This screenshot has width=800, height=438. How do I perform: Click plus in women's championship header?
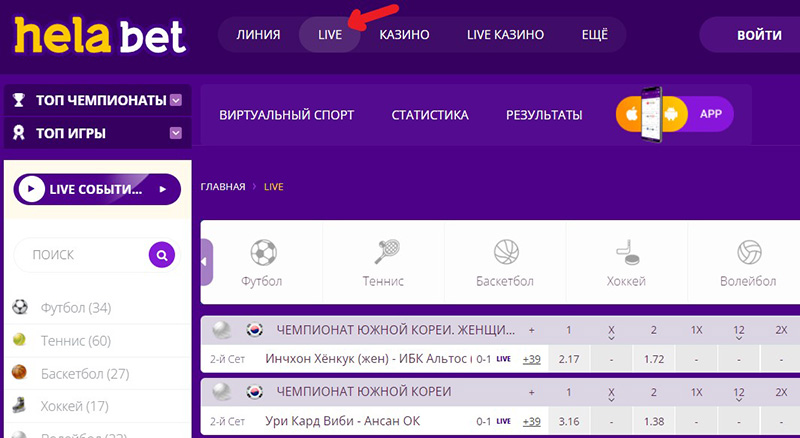[532, 330]
